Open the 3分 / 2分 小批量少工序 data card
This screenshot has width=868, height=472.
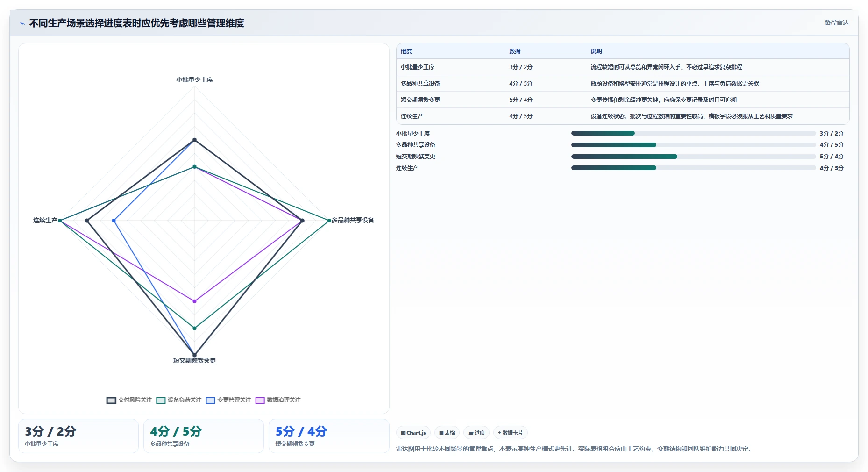click(x=78, y=436)
